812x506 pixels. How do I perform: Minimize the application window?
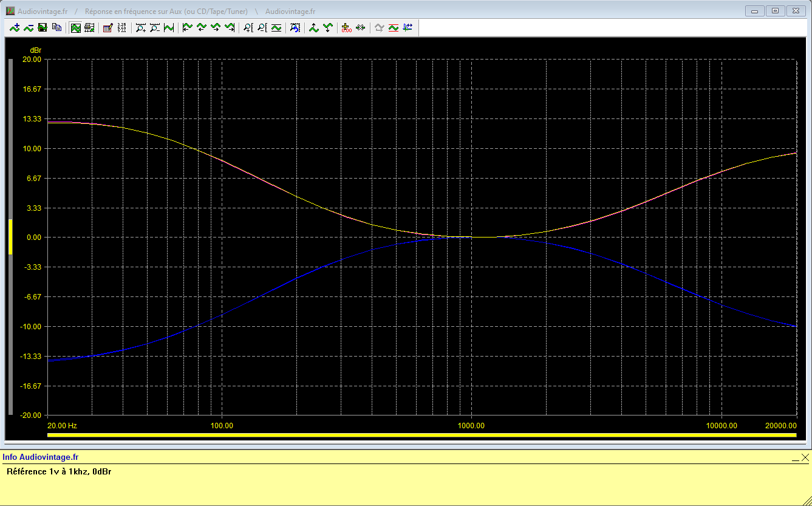(x=755, y=10)
